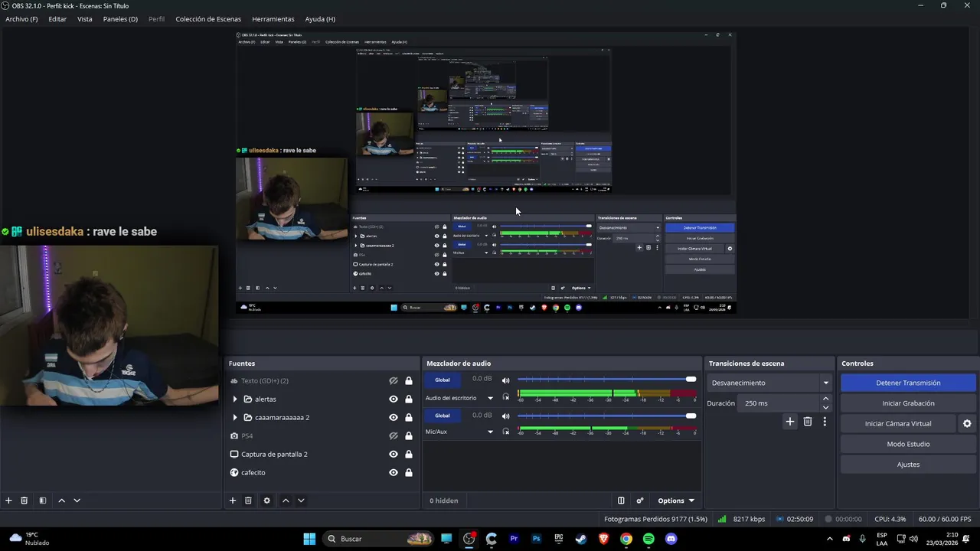Unlock the Captura de pantalla 2 source

[409, 455]
